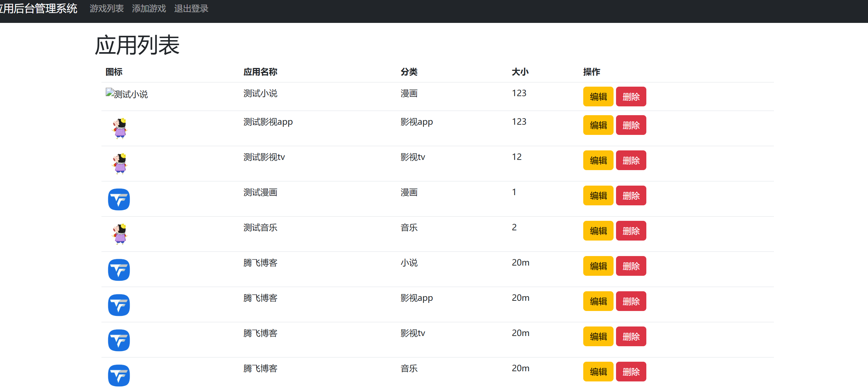868x392 pixels.
Task: Click 腾飞博客 icon in the 影视app row
Action: [119, 305]
